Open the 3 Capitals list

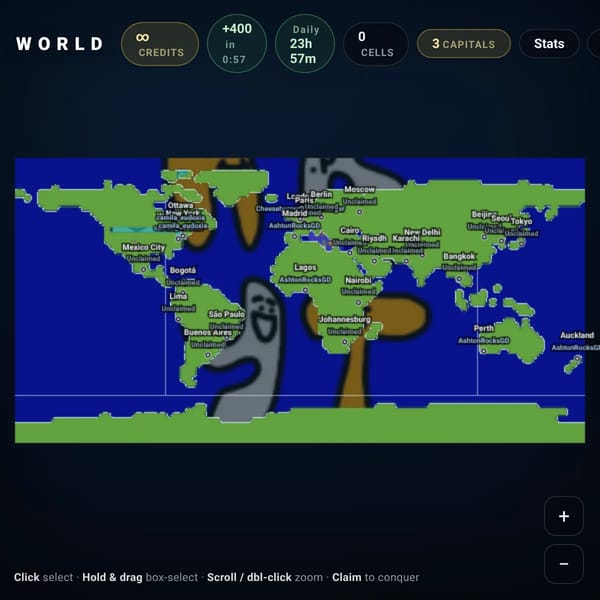tap(464, 44)
